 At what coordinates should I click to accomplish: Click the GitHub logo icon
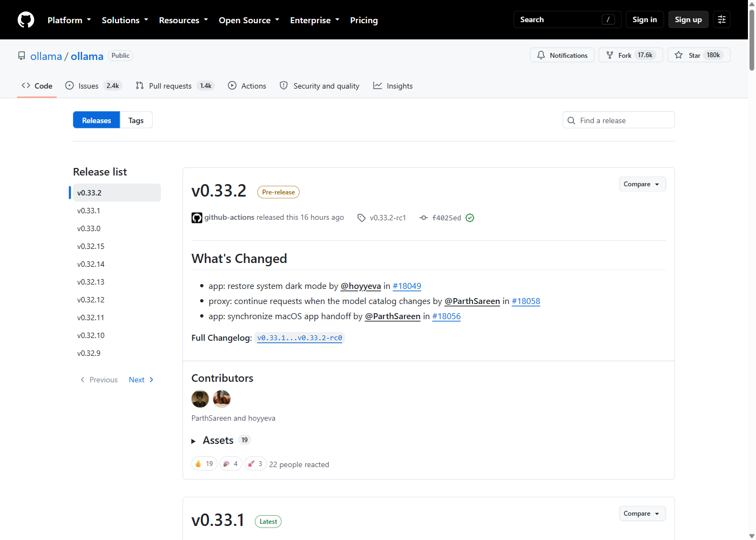tap(26, 20)
